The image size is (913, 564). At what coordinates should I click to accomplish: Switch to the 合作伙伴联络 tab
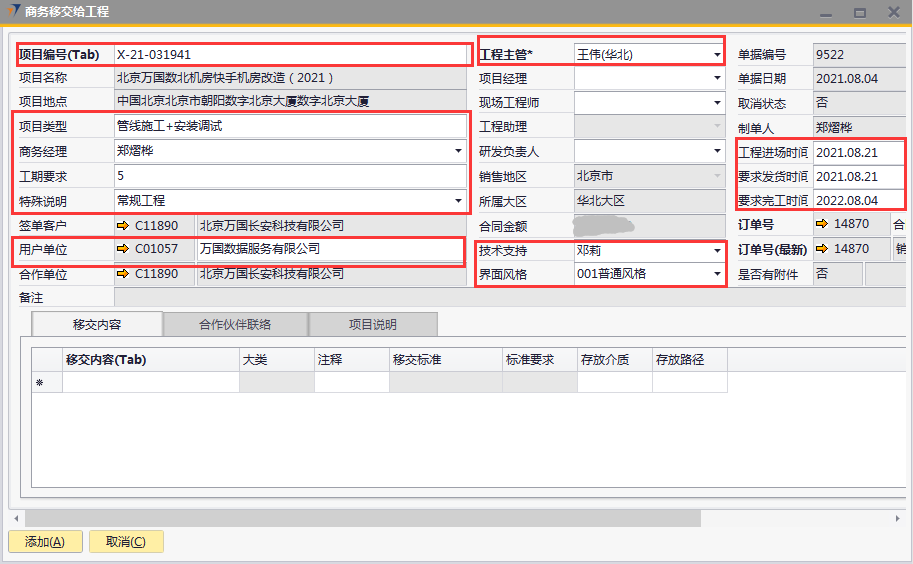(235, 324)
